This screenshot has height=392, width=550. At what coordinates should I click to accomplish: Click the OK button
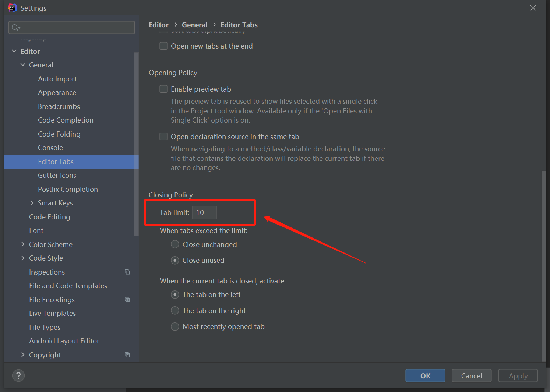425,375
